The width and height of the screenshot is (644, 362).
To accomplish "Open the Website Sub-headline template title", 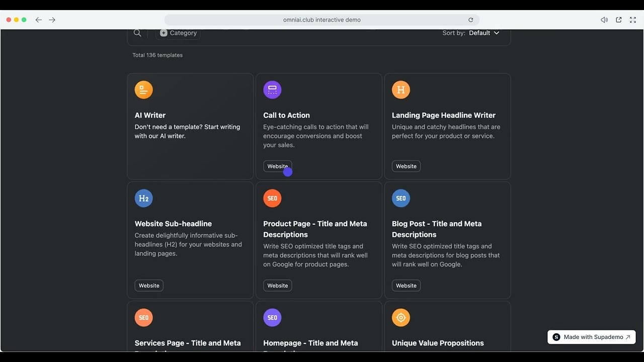I will pyautogui.click(x=173, y=224).
